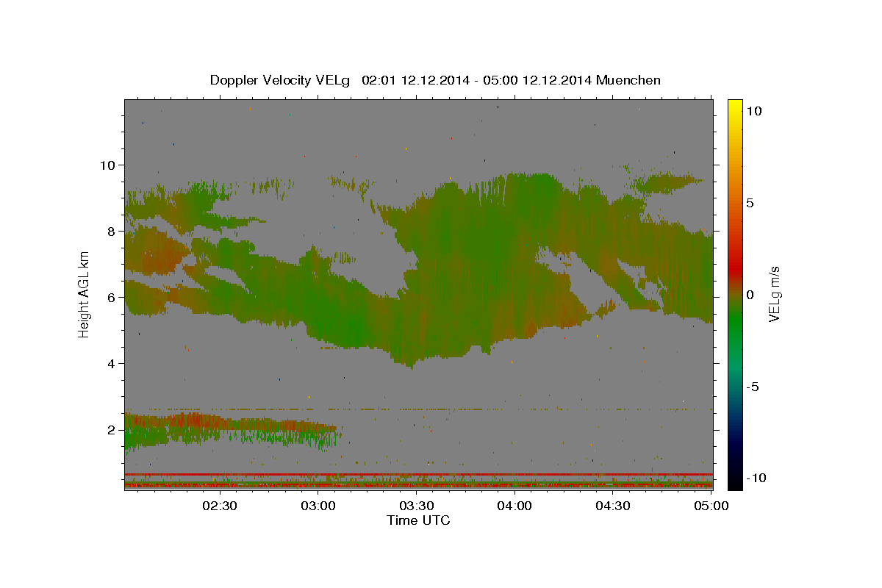Click the 10 km height tick label
This screenshot has height=588, width=882.
[x=109, y=165]
